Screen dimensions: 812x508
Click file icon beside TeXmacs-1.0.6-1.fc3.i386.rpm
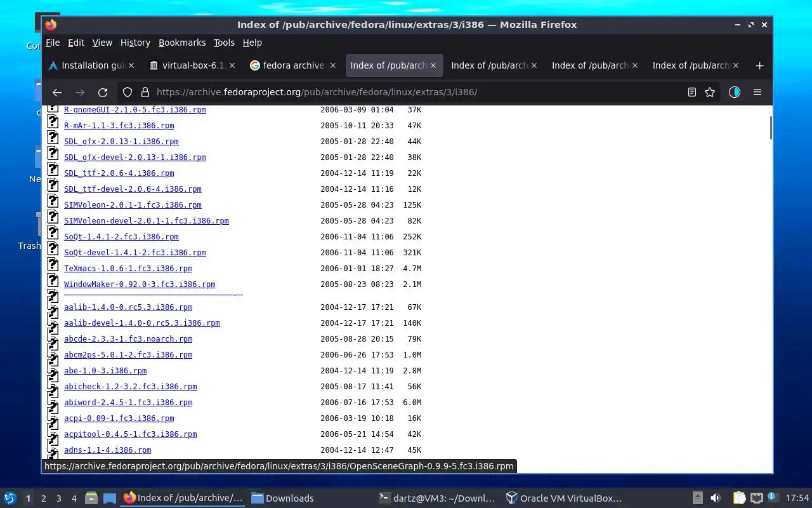click(x=53, y=265)
